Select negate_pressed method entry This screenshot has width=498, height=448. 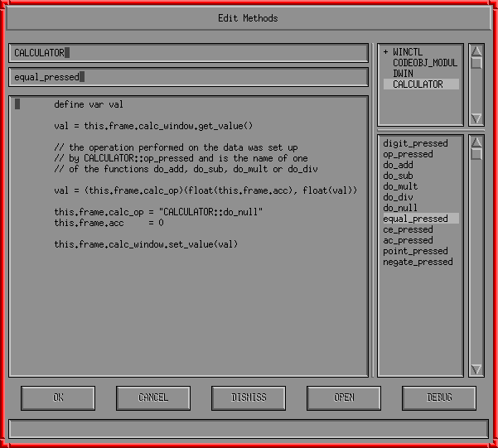(x=418, y=262)
